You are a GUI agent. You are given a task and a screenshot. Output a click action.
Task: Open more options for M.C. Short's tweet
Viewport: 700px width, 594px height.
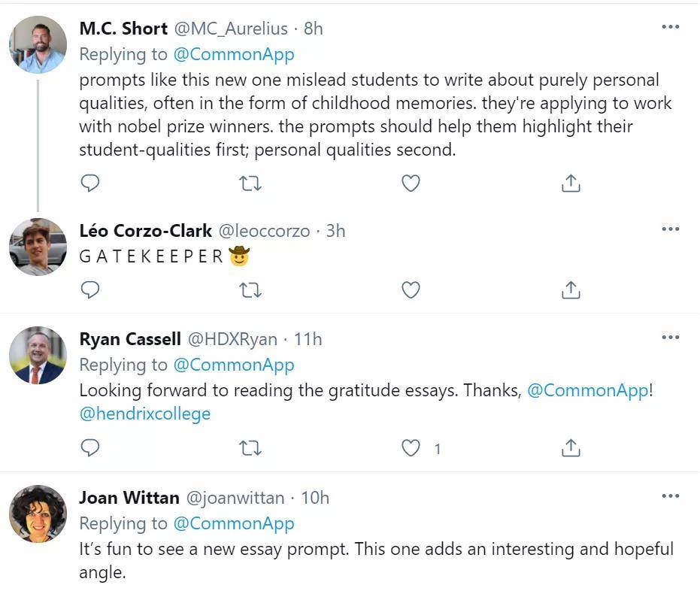click(671, 27)
